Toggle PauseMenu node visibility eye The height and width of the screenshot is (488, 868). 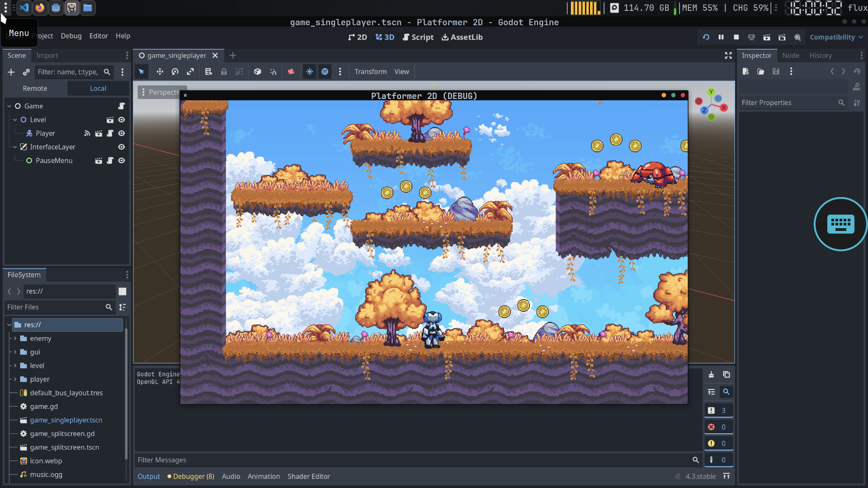(x=122, y=160)
